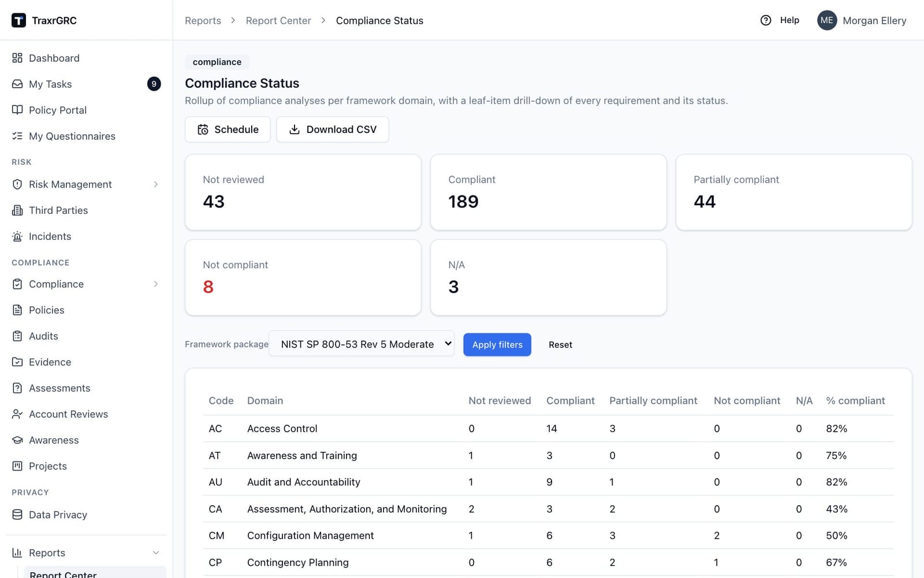924x578 pixels.
Task: Click the Policy Portal book icon
Action: click(x=17, y=110)
